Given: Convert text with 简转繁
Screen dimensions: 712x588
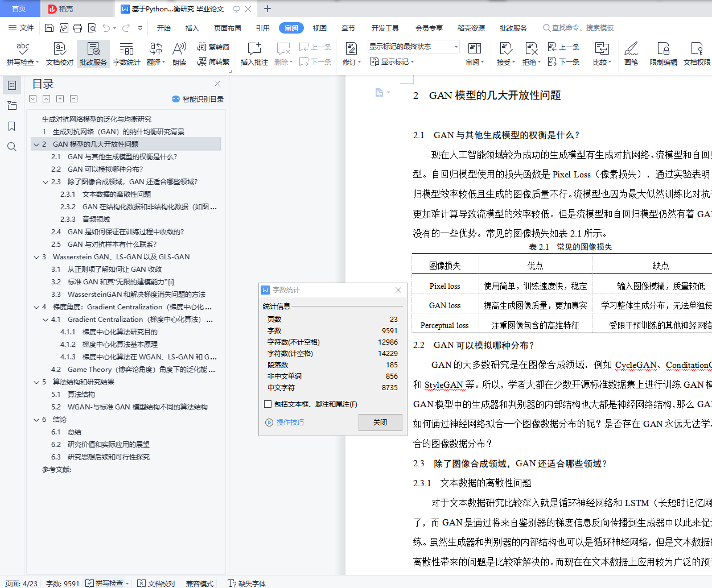Looking at the screenshot, I should click(213, 61).
